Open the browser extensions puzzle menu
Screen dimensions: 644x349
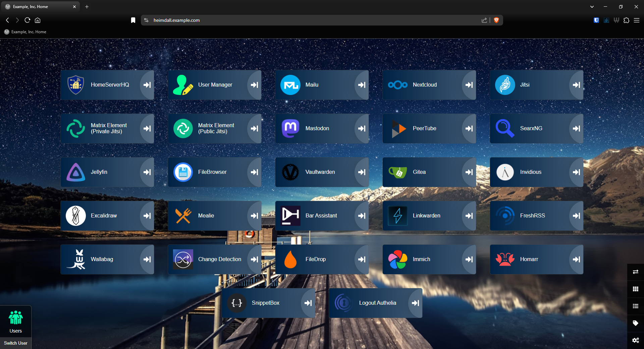626,20
